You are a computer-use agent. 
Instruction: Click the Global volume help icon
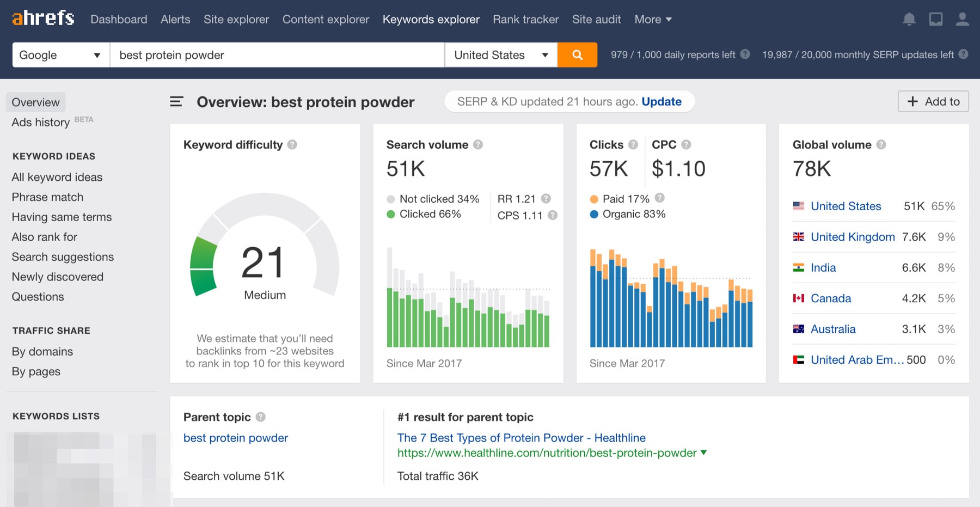[882, 144]
